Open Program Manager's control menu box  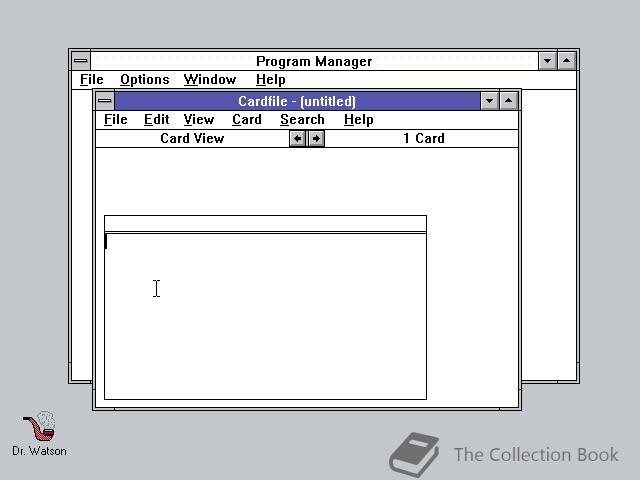pyautogui.click(x=81, y=61)
